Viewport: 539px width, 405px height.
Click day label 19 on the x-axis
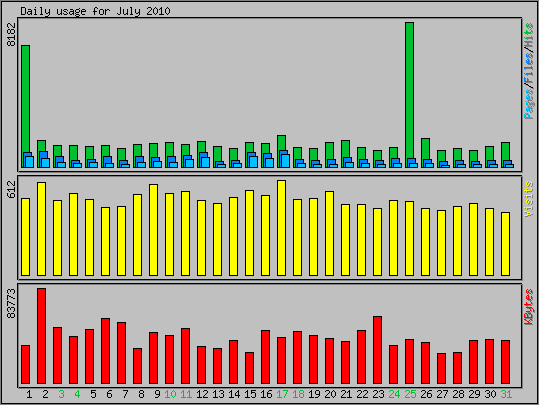314,394
